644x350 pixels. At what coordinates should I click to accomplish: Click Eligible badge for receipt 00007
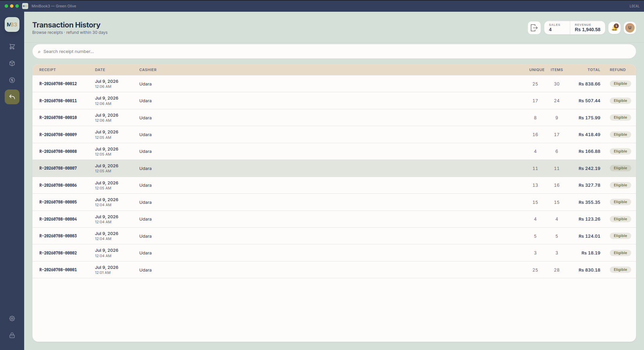620,168
